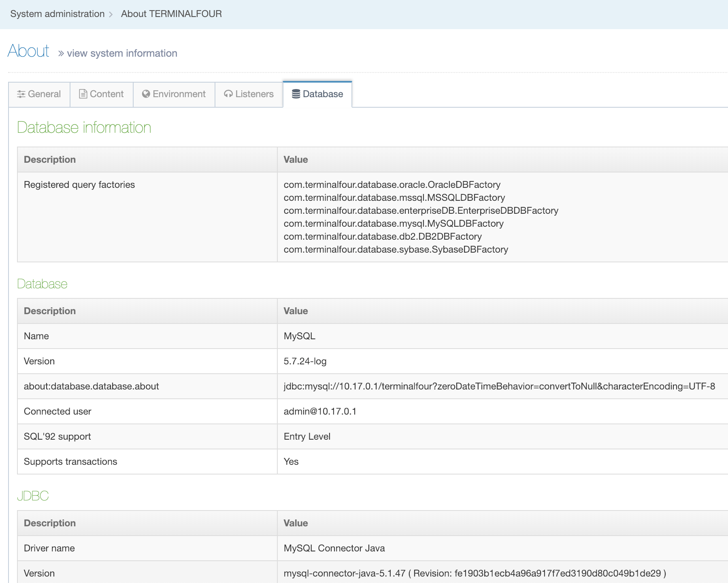Image resolution: width=728 pixels, height=583 pixels.
Task: Click the breadcrumb chevron after System administration
Action: tap(111, 14)
